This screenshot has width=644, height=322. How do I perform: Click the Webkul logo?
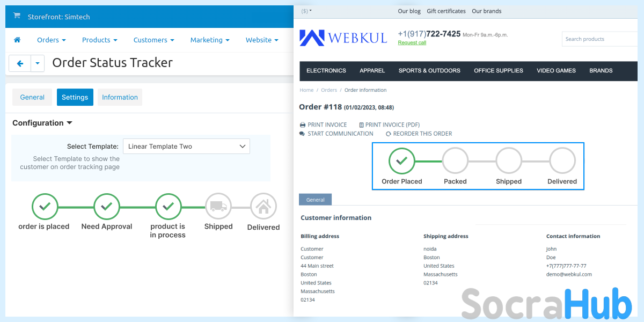tap(343, 38)
